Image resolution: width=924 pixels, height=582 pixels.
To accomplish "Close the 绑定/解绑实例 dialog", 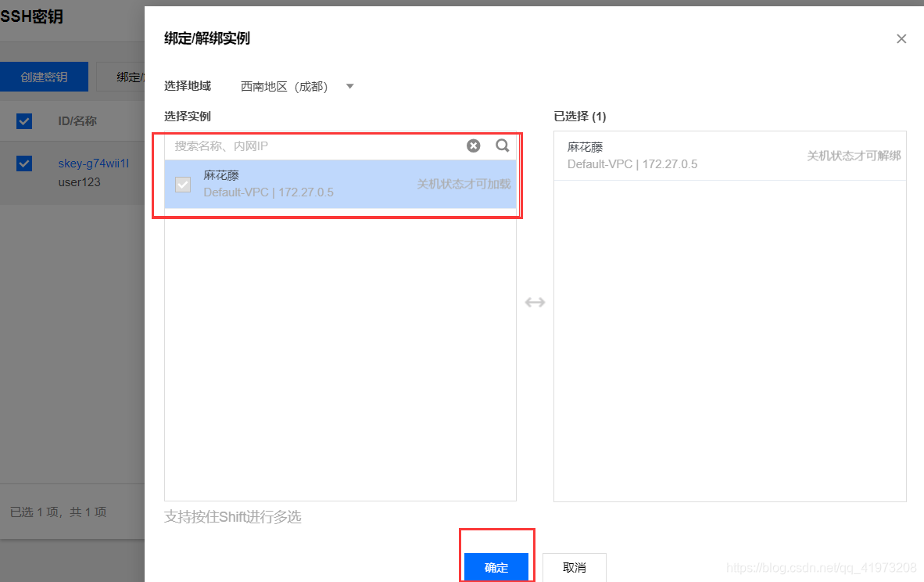I will [901, 38].
